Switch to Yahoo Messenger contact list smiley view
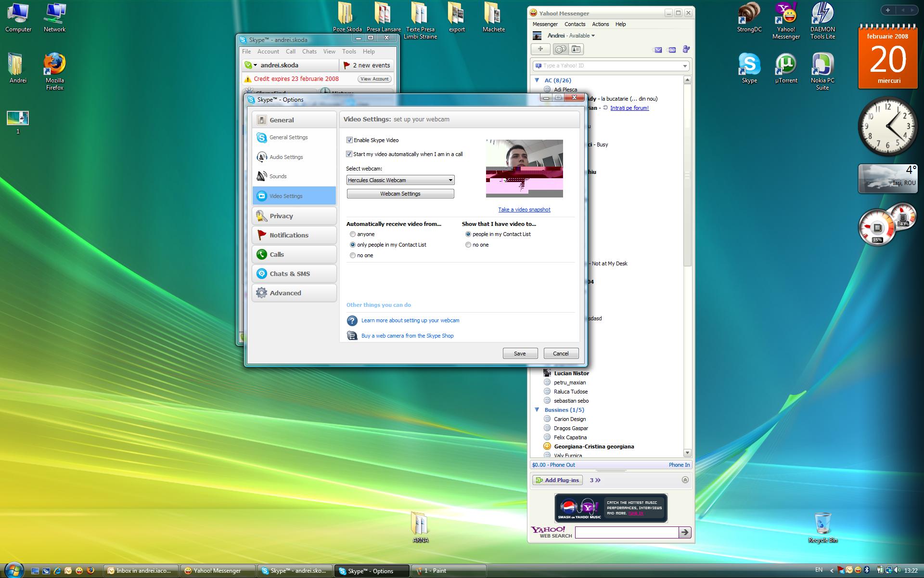The width and height of the screenshot is (924, 578). click(x=560, y=49)
